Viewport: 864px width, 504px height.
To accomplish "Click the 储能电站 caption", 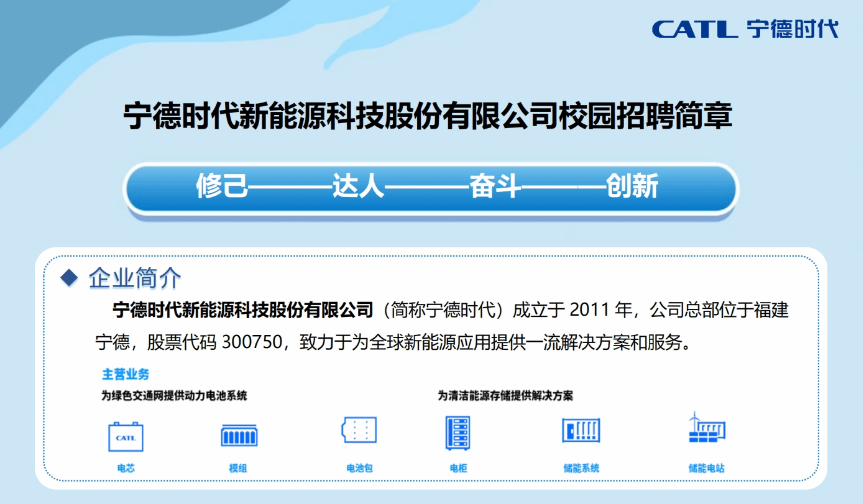I will point(707,468).
